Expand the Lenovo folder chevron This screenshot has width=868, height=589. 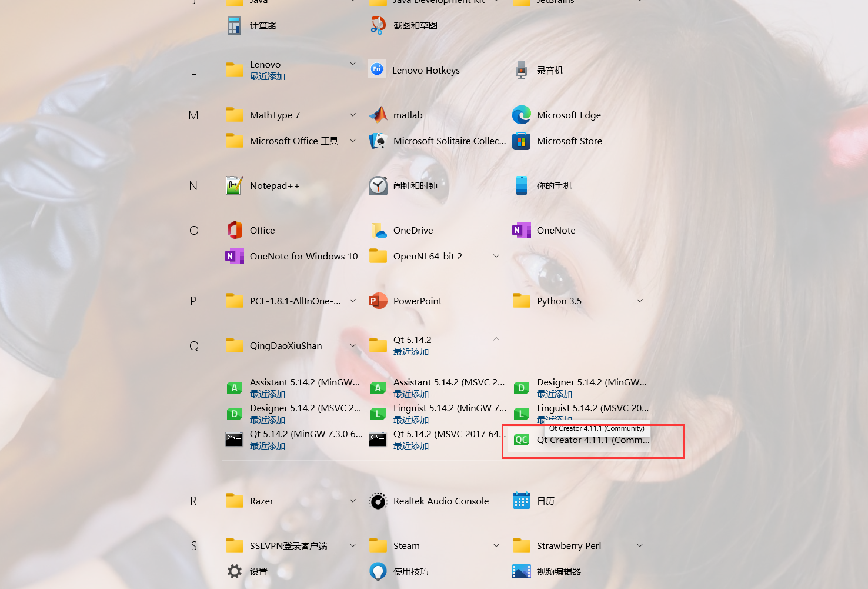(353, 64)
